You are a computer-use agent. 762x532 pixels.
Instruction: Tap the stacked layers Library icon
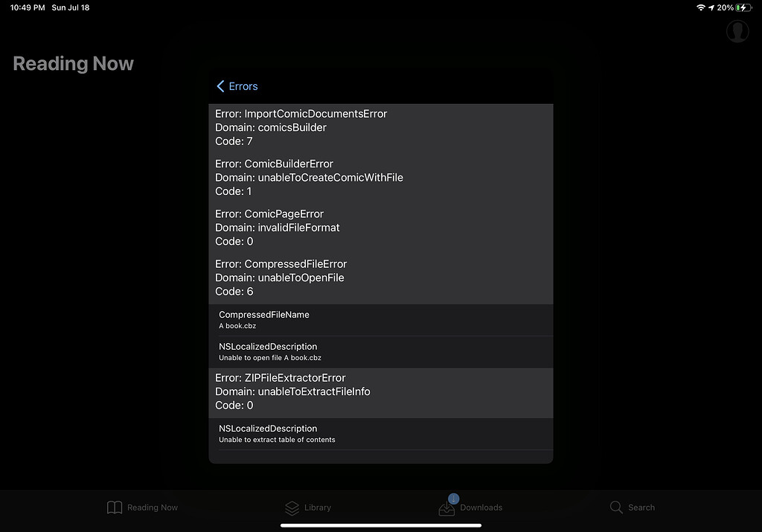292,508
